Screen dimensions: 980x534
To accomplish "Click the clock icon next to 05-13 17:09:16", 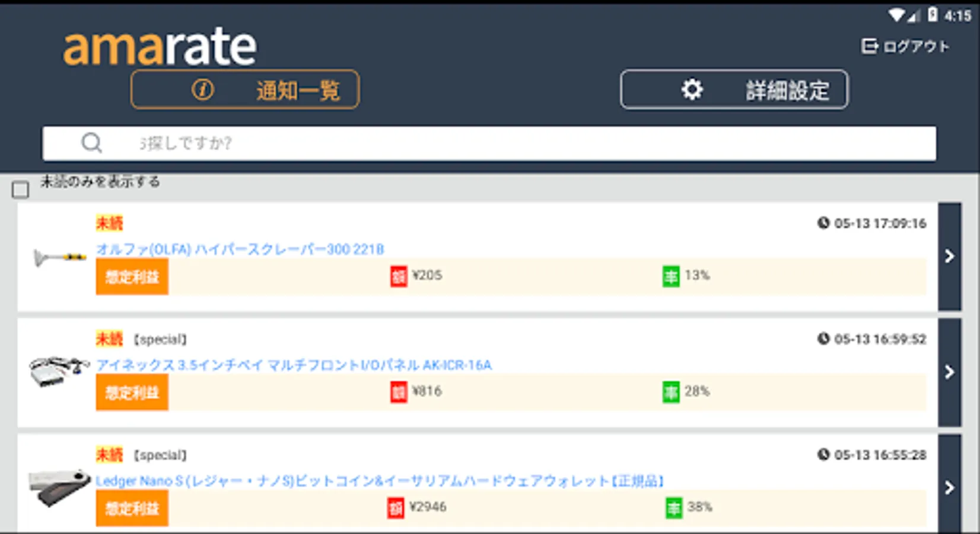I will tap(824, 224).
